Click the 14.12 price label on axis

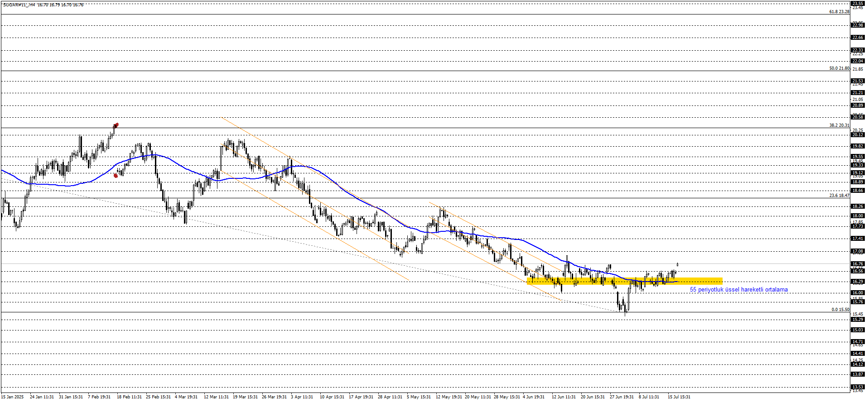click(858, 364)
